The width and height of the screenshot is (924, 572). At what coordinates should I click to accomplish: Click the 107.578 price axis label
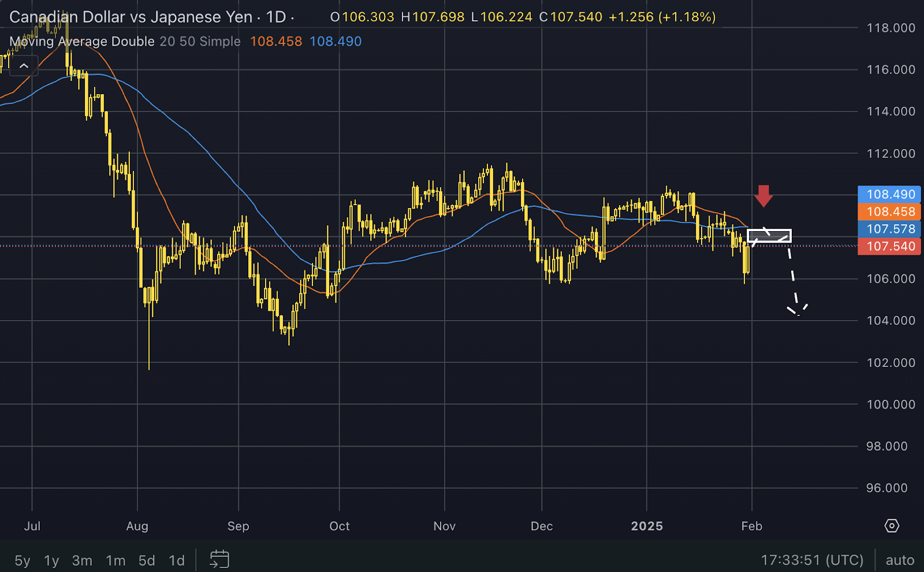(889, 229)
